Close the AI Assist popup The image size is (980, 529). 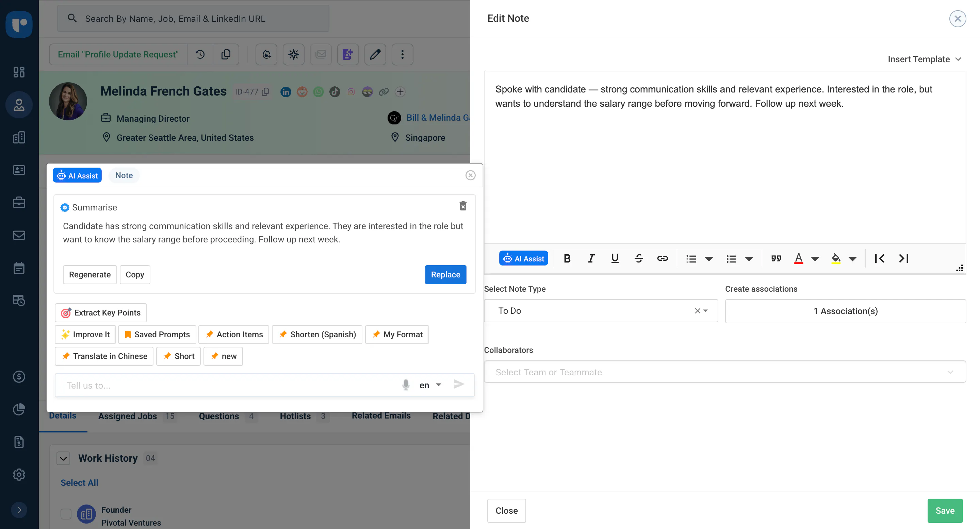pyautogui.click(x=471, y=175)
